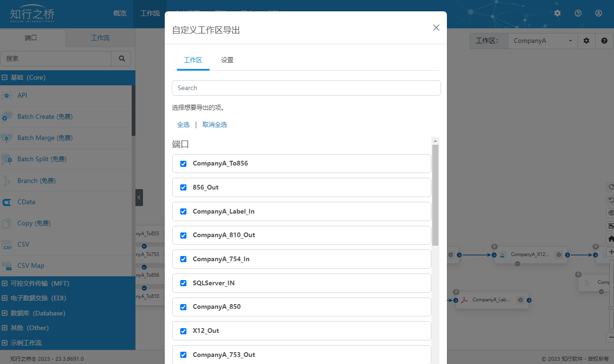Select the CSV Map connector icon
Viewport: 614px width, 364px height.
coord(7,266)
